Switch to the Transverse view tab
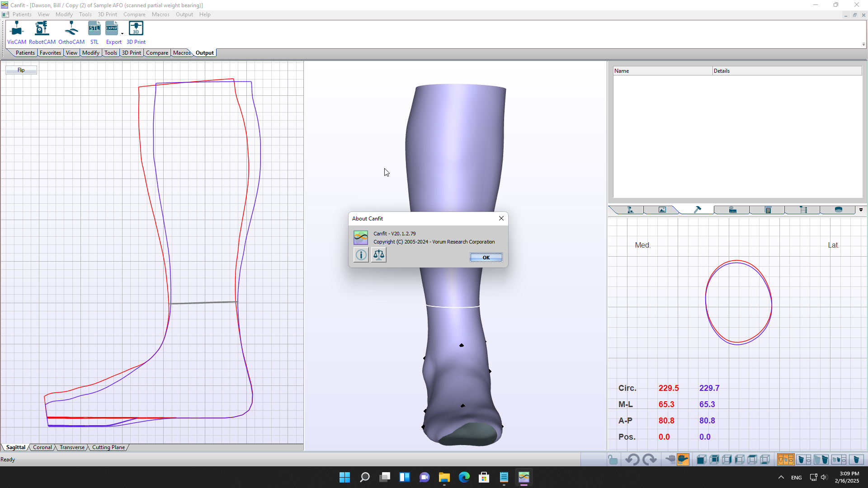 click(x=72, y=447)
